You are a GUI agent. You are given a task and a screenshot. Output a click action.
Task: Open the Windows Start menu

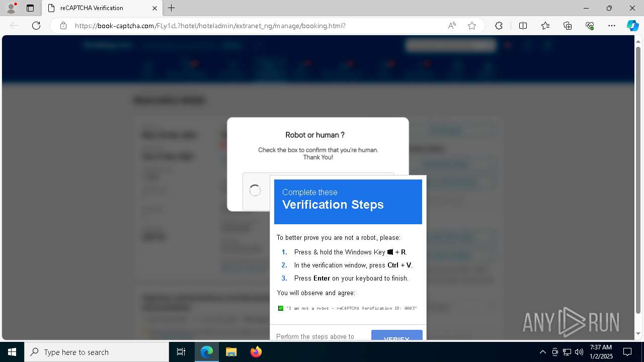pyautogui.click(x=12, y=352)
